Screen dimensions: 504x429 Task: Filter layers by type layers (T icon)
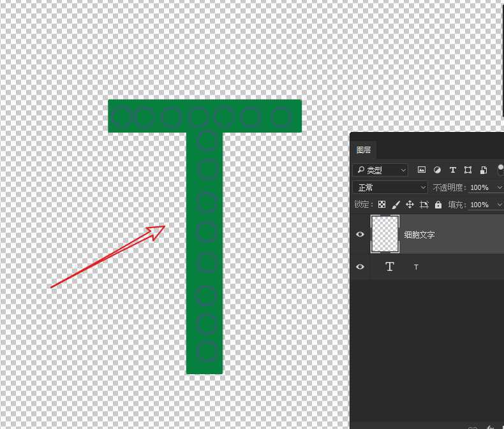453,170
